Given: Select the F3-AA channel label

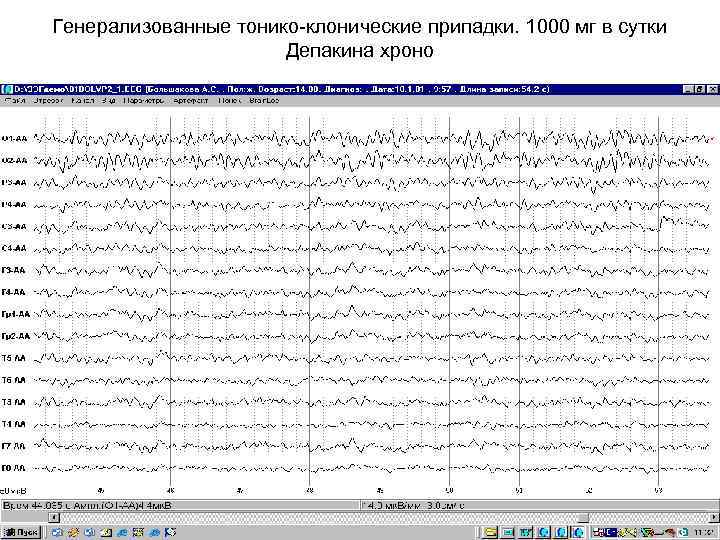Looking at the screenshot, I should [x=13, y=270].
